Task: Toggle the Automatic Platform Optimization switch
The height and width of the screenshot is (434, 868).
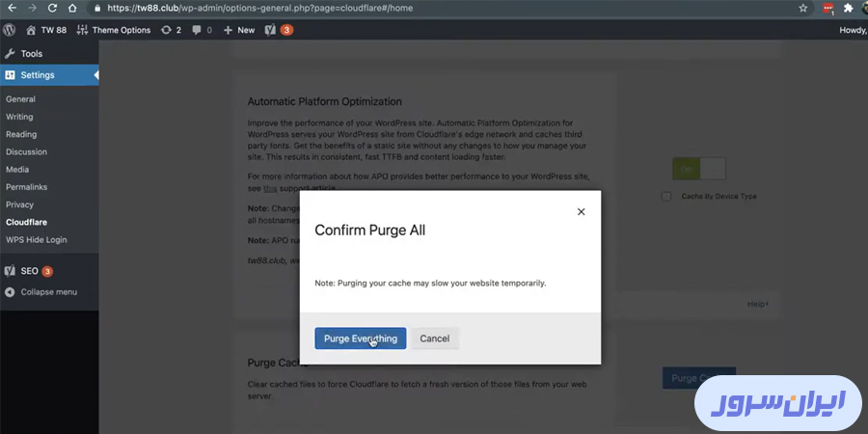Action: 698,169
